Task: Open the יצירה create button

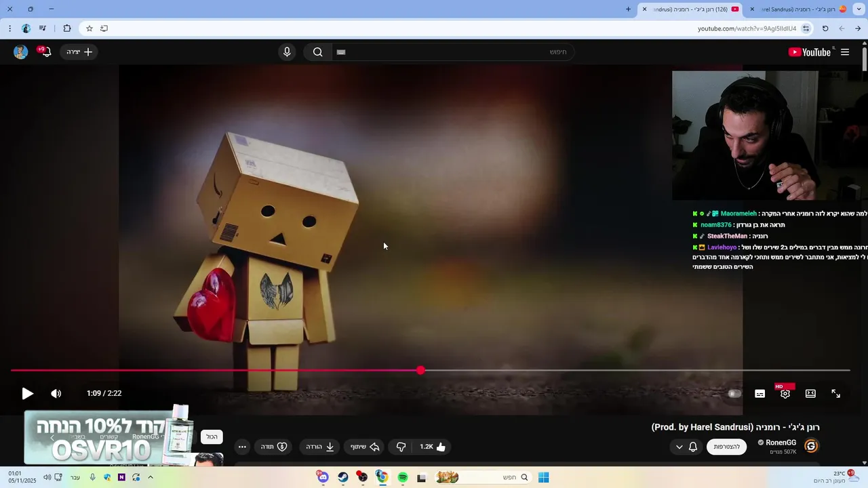Action: (x=79, y=52)
